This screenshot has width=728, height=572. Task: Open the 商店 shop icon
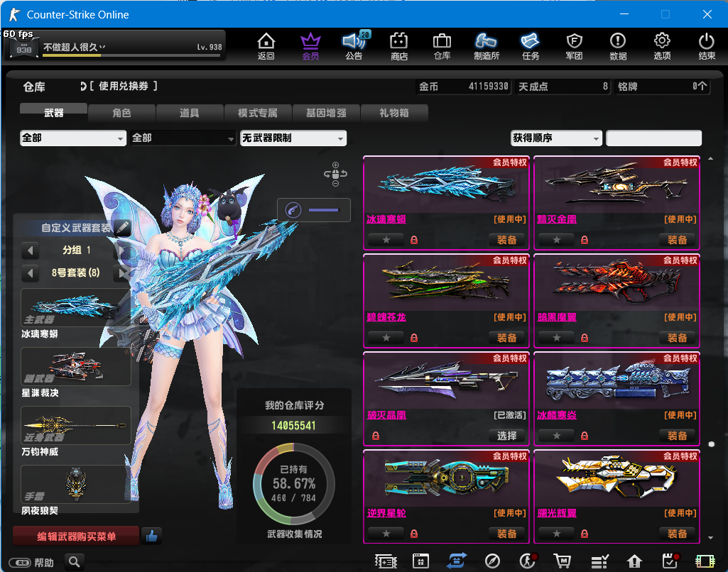pos(399,46)
